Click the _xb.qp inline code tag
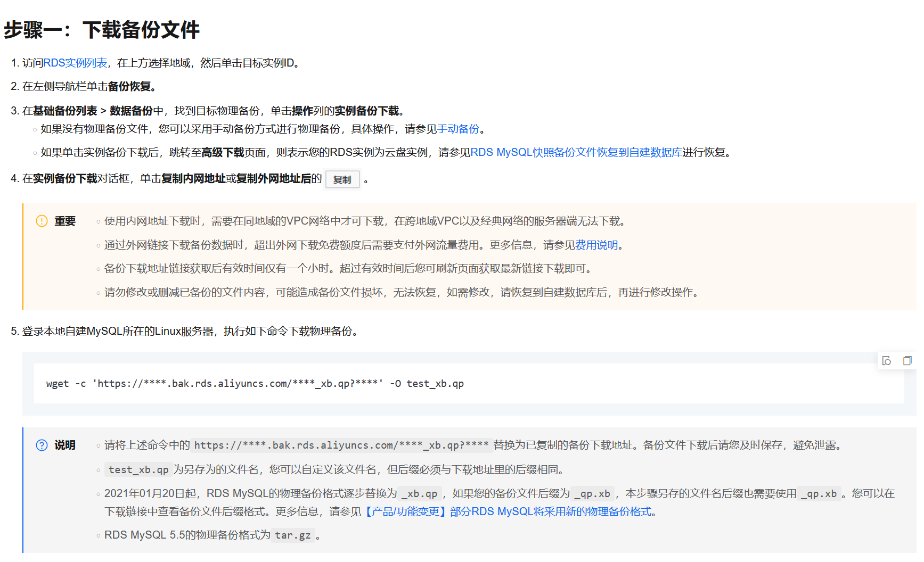924x562 pixels. [420, 494]
